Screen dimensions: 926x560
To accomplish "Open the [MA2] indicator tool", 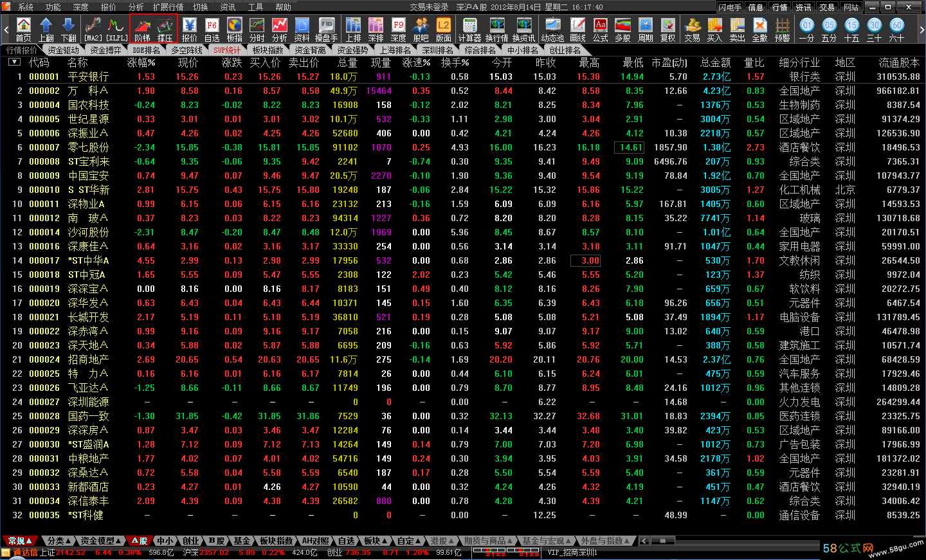I will point(93,30).
